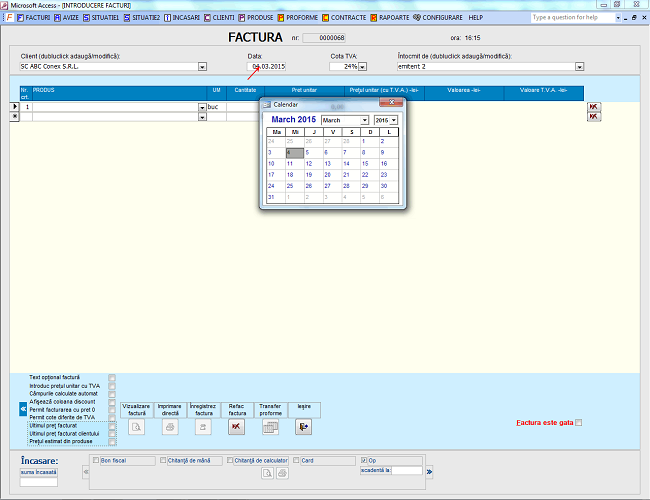Toggle Câmpurile calculate automat checkbox
Screen dimensions: 650x500
112,394
